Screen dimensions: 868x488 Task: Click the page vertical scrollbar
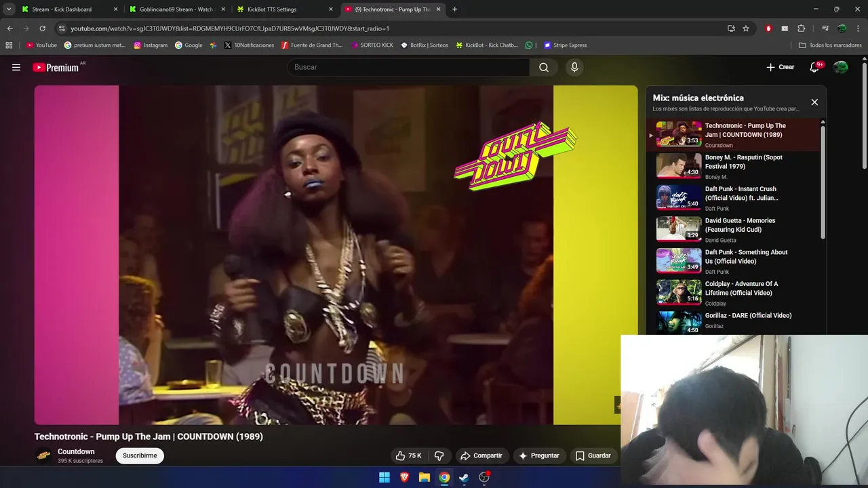[864, 115]
